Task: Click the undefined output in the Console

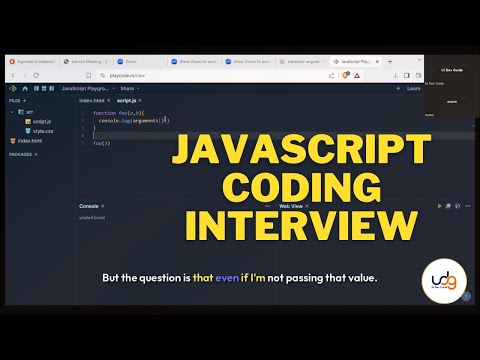Action: click(x=92, y=218)
